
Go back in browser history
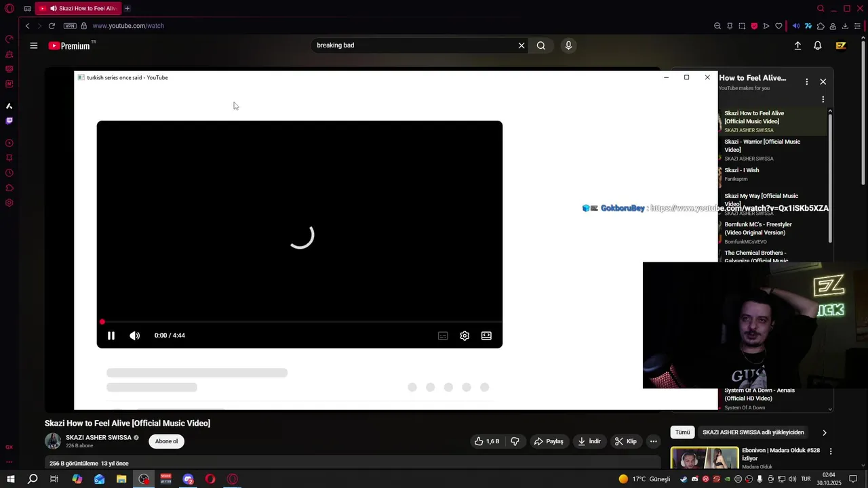[27, 26]
